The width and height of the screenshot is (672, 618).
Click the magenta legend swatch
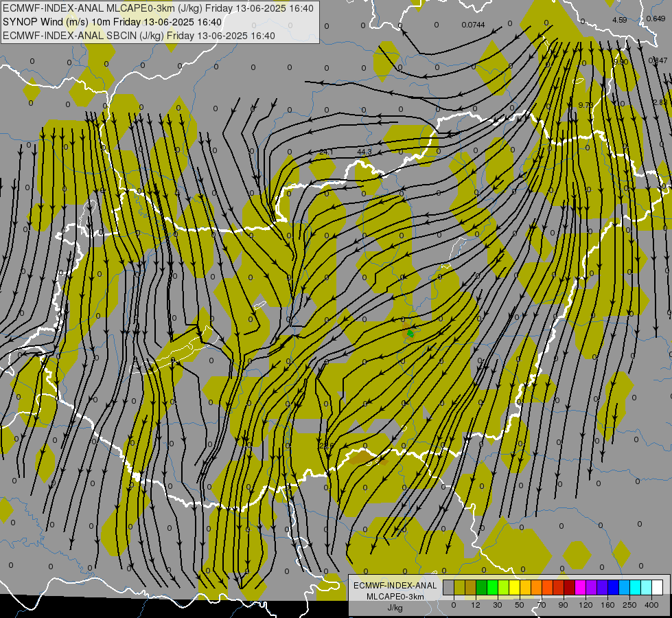(x=580, y=587)
